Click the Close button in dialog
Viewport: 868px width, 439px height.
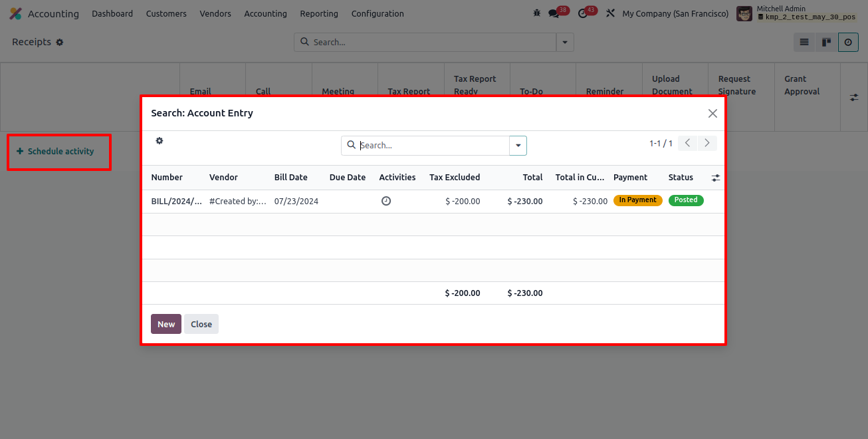[201, 324]
